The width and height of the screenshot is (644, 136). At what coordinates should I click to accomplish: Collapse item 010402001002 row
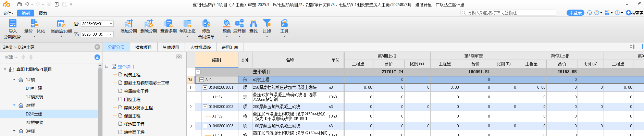[x=205, y=107]
